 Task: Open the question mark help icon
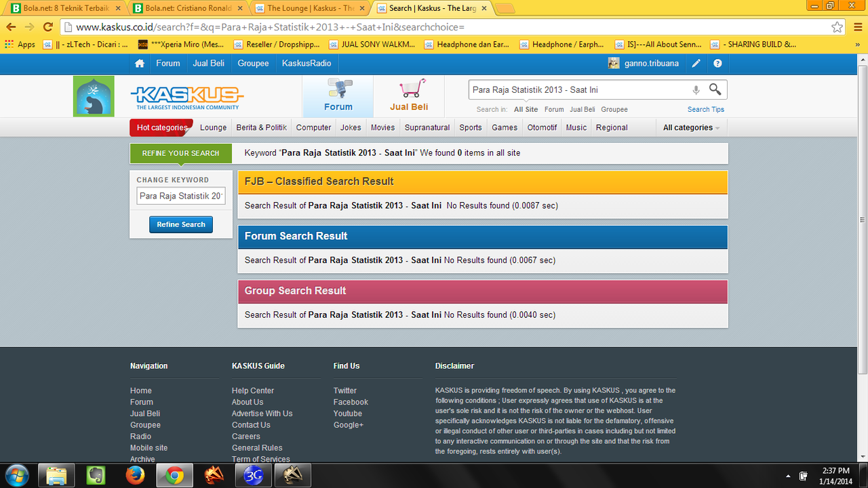click(717, 63)
